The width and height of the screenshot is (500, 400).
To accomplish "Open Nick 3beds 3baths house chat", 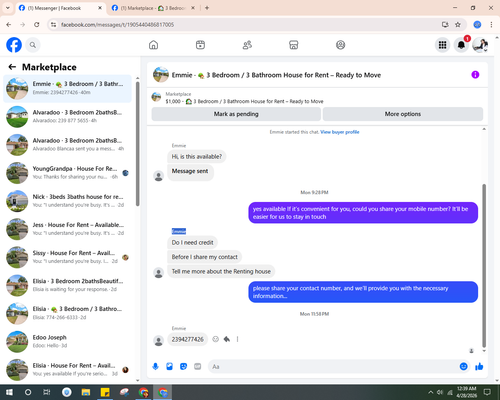I will coord(67,201).
